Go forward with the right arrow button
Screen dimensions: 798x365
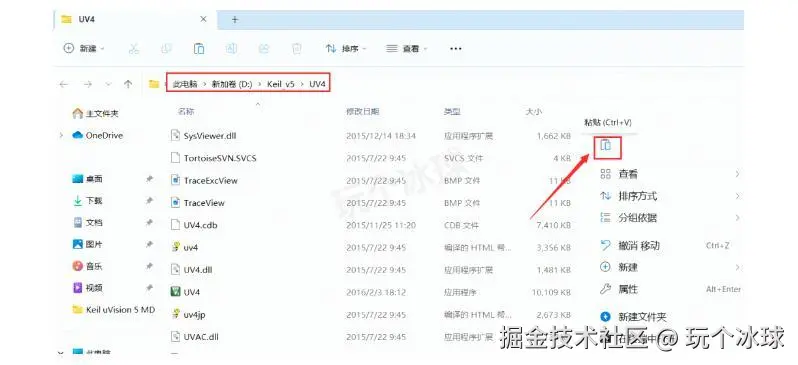point(88,84)
